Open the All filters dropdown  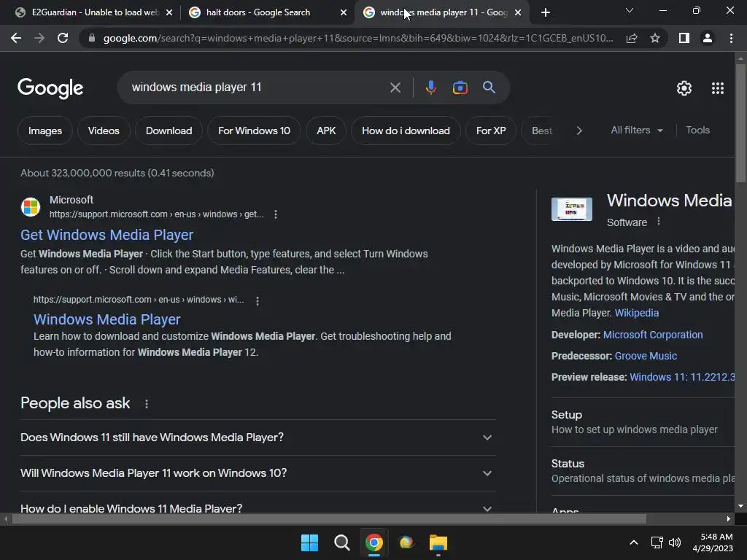point(636,130)
